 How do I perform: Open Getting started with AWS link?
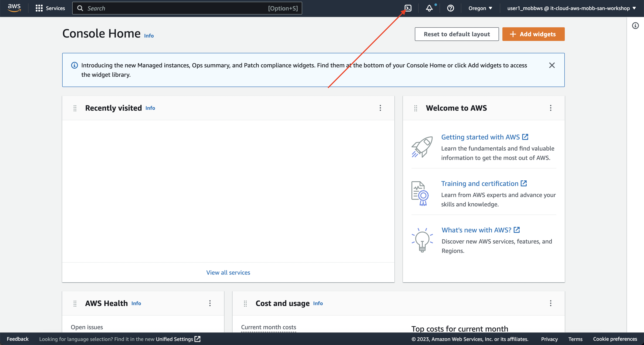coord(484,137)
